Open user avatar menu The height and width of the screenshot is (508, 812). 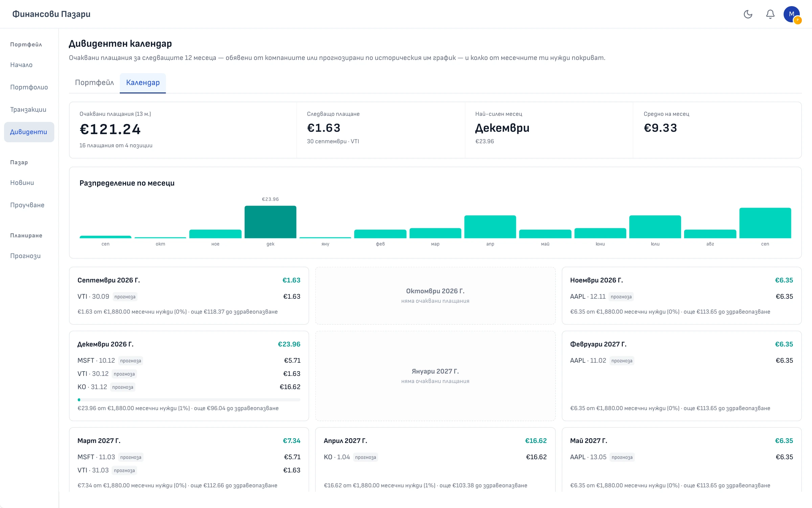click(792, 14)
